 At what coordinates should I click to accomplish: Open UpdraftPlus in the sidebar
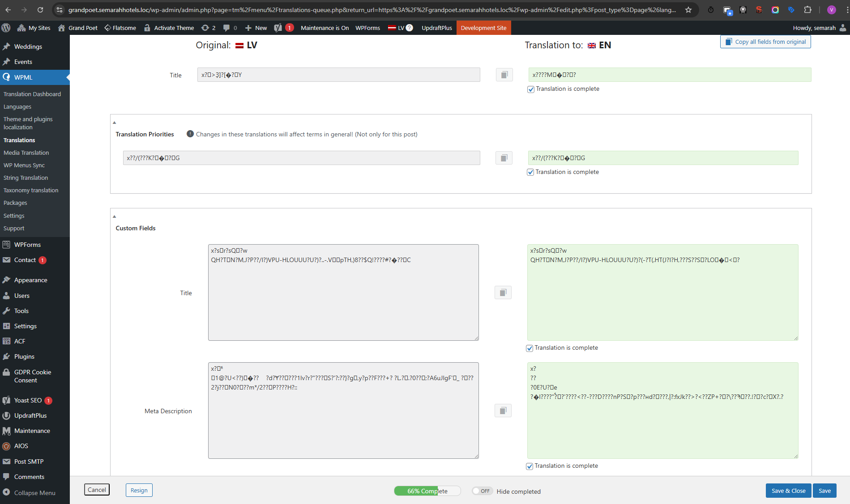(30, 415)
